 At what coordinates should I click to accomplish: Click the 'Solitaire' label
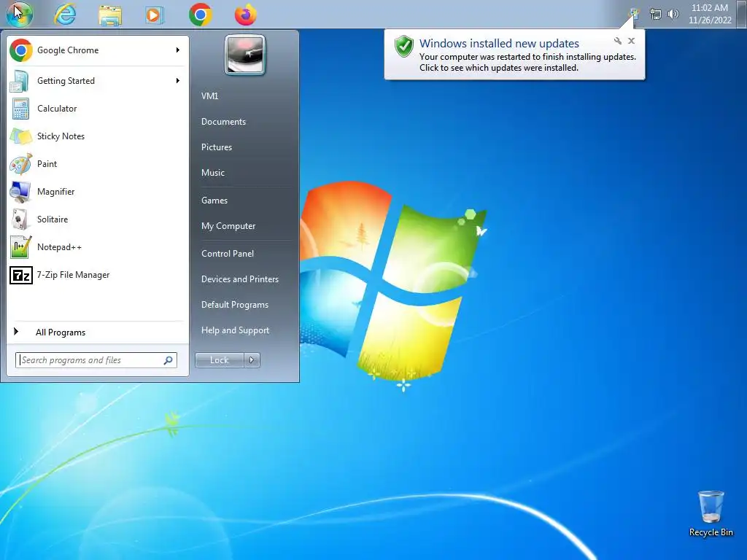pos(53,219)
